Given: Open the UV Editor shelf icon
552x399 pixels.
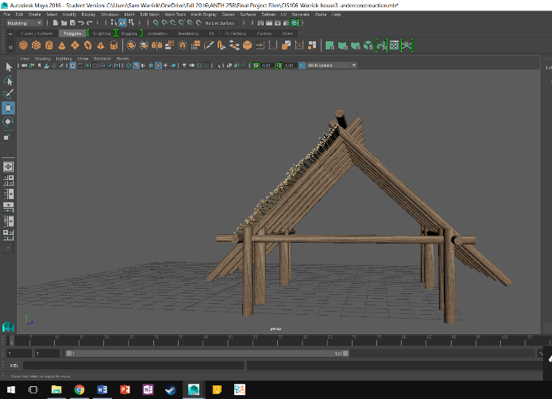Looking at the screenshot, I should click(394, 45).
